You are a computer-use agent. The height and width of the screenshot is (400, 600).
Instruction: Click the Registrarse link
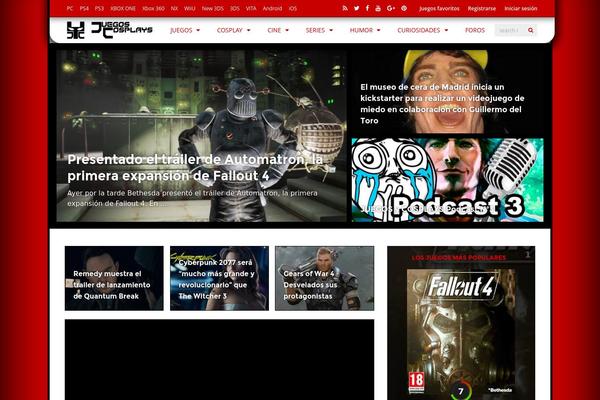481,8
